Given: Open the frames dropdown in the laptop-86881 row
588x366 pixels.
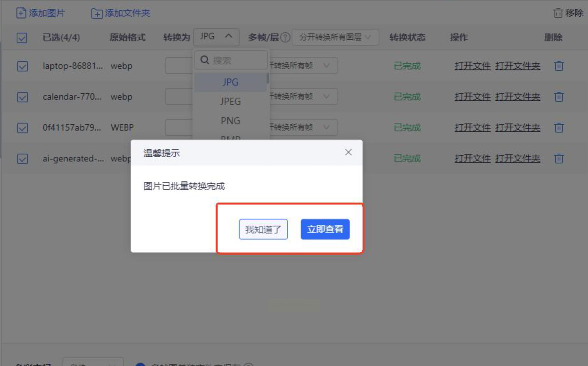Looking at the screenshot, I should click(303, 66).
